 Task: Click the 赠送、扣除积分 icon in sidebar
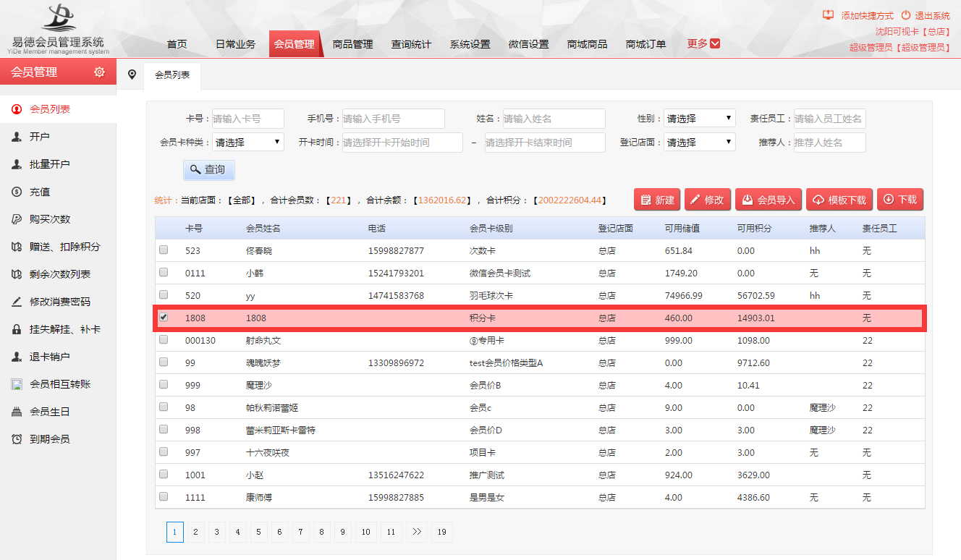(x=17, y=247)
